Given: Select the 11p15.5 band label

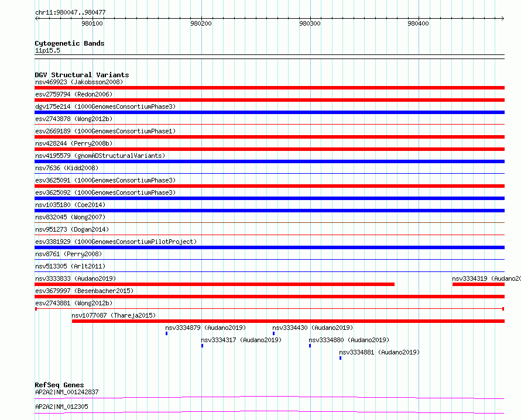Looking at the screenshot, I should 47,50.
